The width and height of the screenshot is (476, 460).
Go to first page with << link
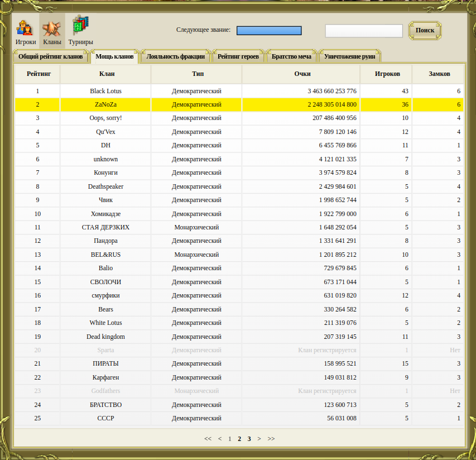pyautogui.click(x=208, y=439)
